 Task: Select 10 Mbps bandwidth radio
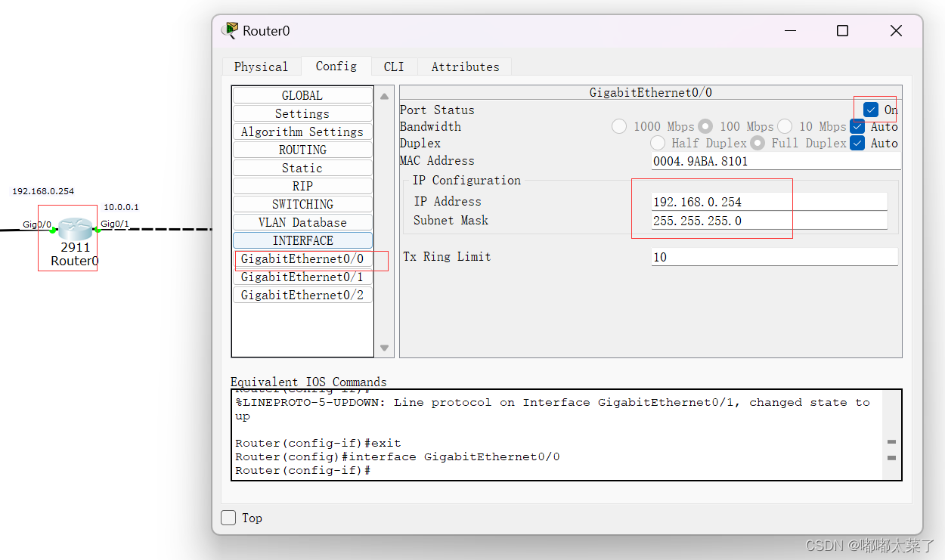(785, 126)
